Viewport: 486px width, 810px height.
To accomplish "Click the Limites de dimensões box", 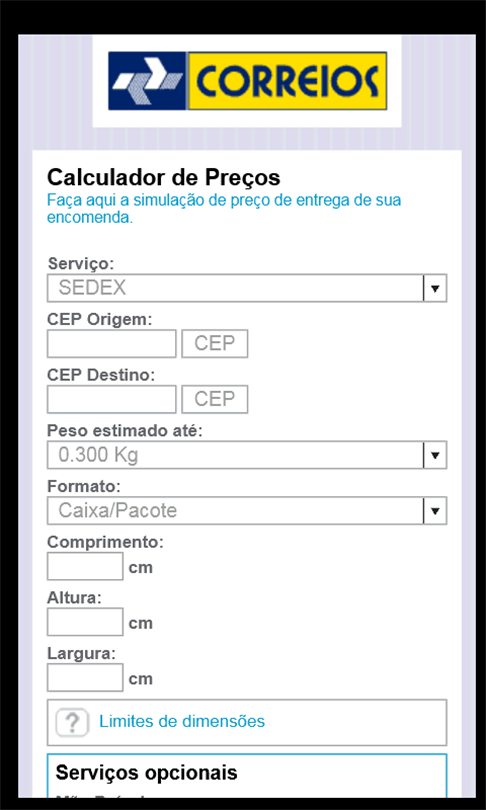I will [247, 722].
